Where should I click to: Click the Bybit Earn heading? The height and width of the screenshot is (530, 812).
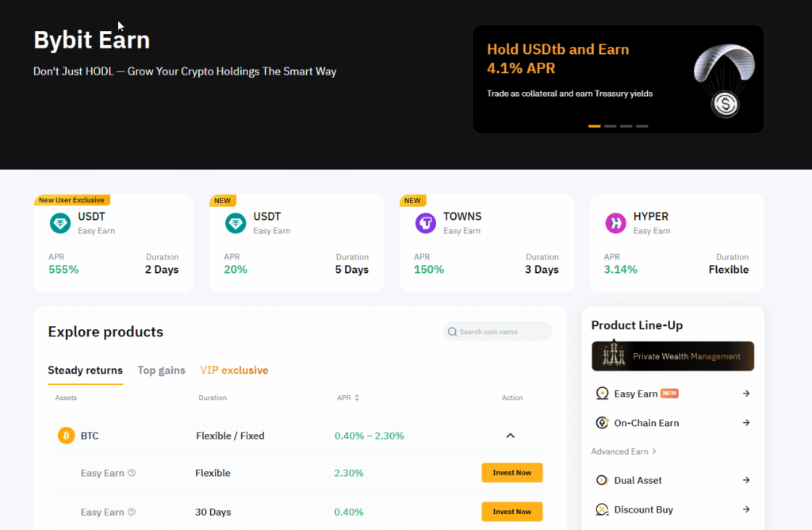coord(92,40)
